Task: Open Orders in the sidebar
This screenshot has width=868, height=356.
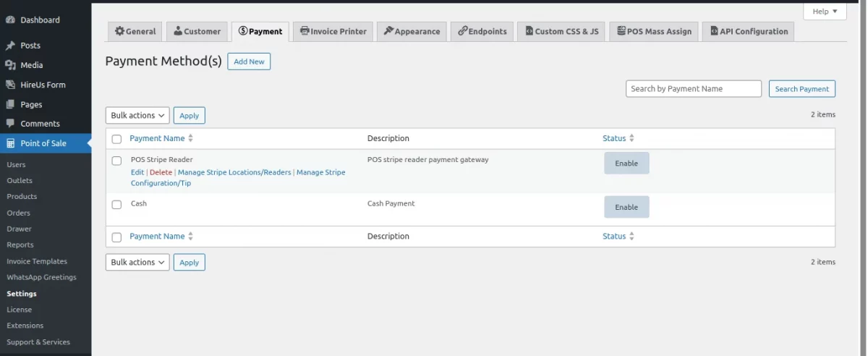Action: tap(19, 213)
